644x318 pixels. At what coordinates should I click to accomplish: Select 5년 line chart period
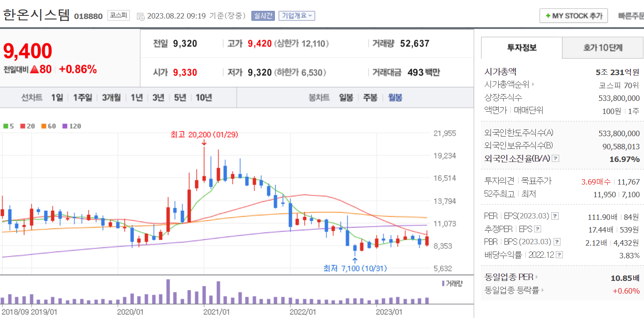pyautogui.click(x=180, y=98)
